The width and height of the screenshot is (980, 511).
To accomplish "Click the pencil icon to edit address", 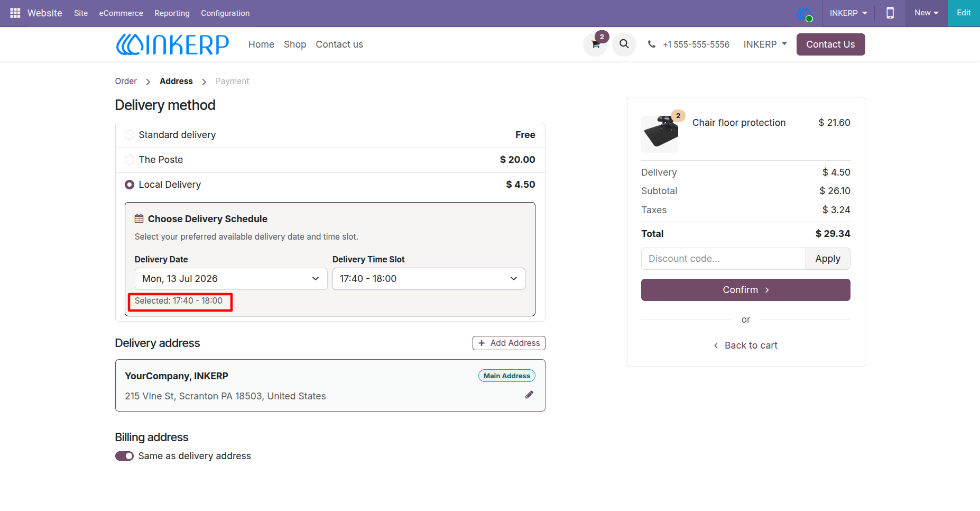I will pyautogui.click(x=529, y=395).
